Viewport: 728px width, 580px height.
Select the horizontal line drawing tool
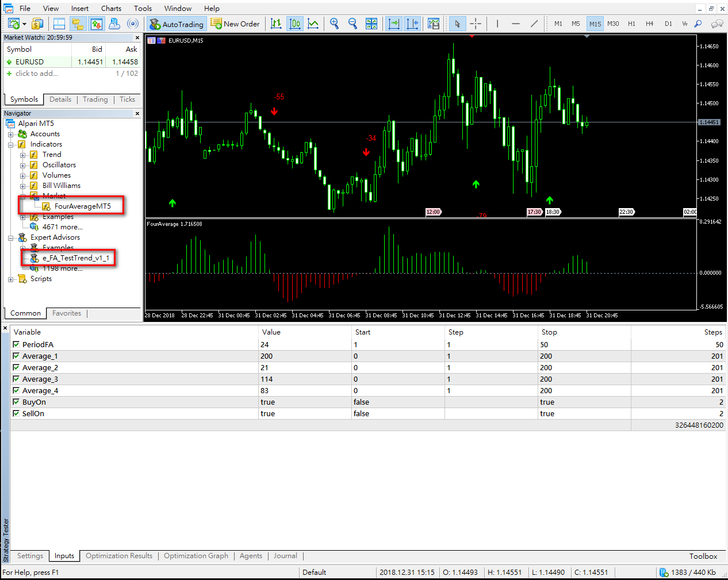(x=516, y=24)
